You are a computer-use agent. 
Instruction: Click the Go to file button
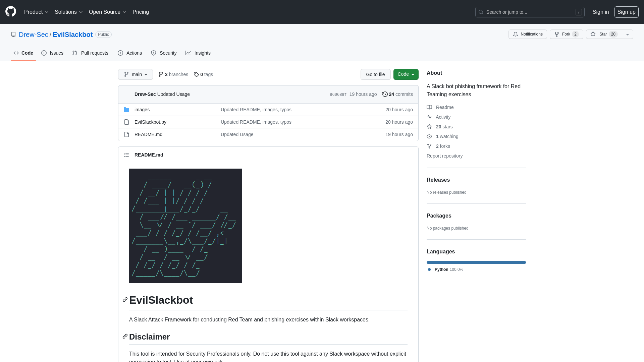click(x=376, y=74)
